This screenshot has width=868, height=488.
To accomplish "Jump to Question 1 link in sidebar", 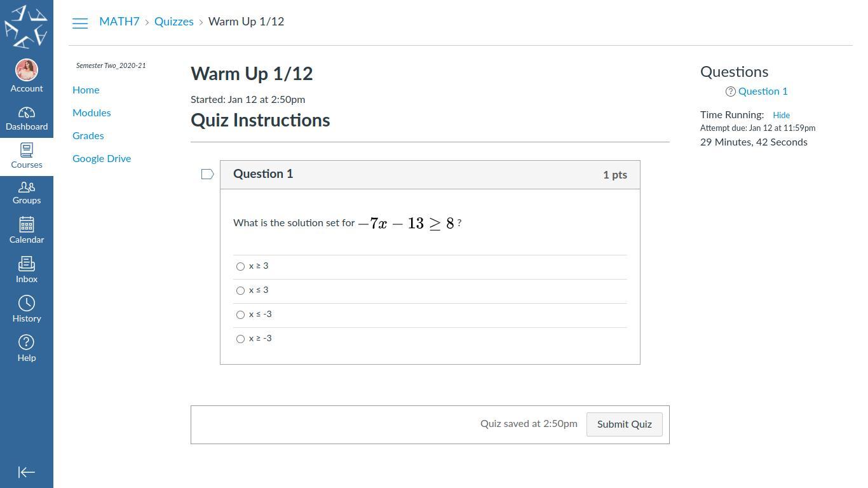I will 763,91.
